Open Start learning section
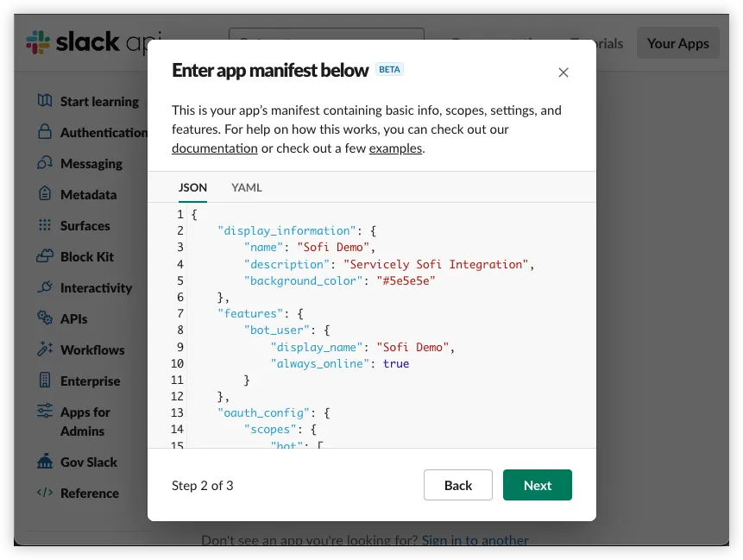This screenshot has width=743, height=560. pyautogui.click(x=99, y=102)
